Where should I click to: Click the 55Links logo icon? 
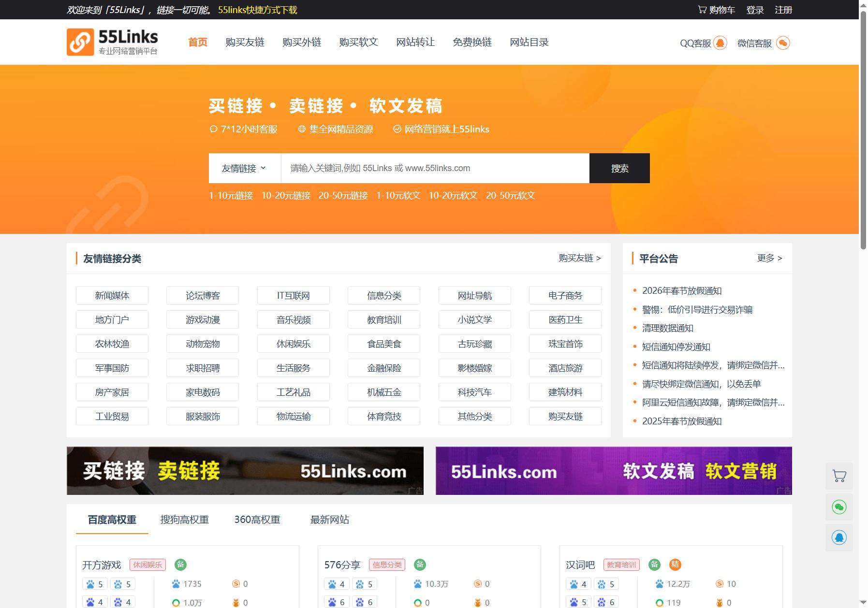click(x=80, y=42)
